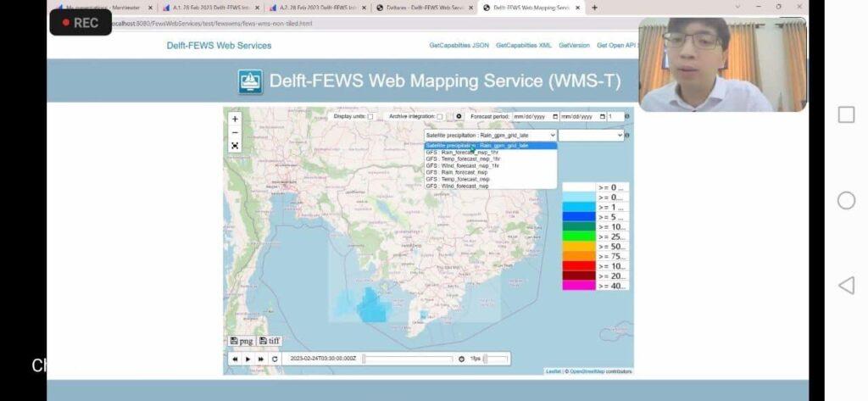Open the Get Open API link
The image size is (868, 401).
(x=617, y=46)
